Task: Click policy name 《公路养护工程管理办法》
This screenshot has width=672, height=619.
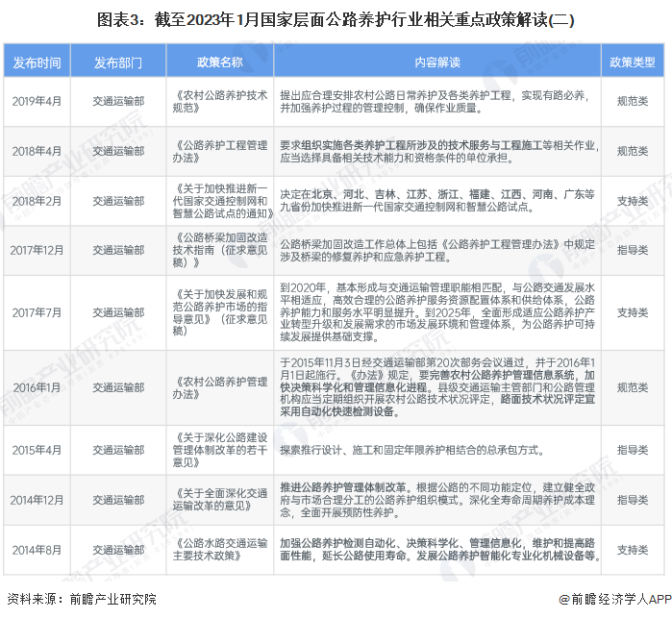Action: (220, 151)
